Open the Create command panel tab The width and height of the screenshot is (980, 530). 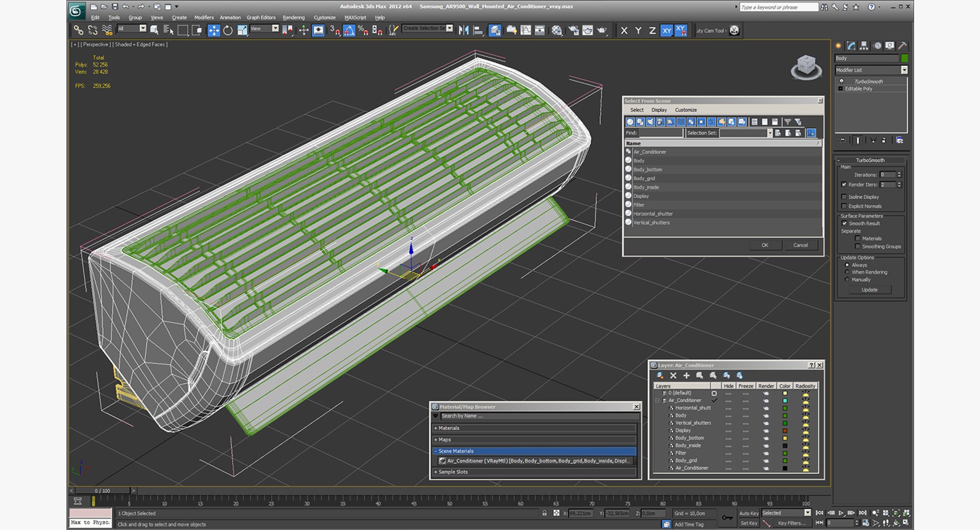[x=839, y=46]
